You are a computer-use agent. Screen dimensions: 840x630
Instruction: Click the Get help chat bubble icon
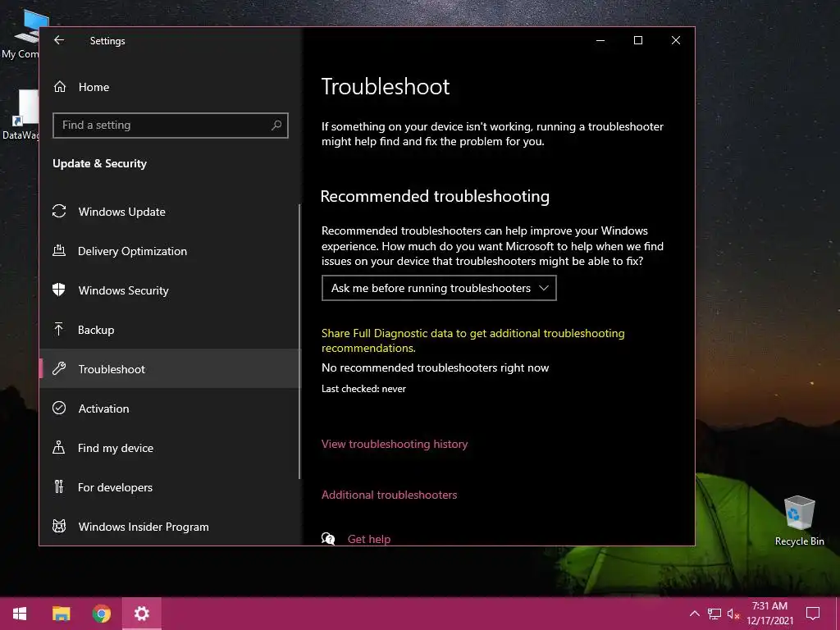[328, 538]
